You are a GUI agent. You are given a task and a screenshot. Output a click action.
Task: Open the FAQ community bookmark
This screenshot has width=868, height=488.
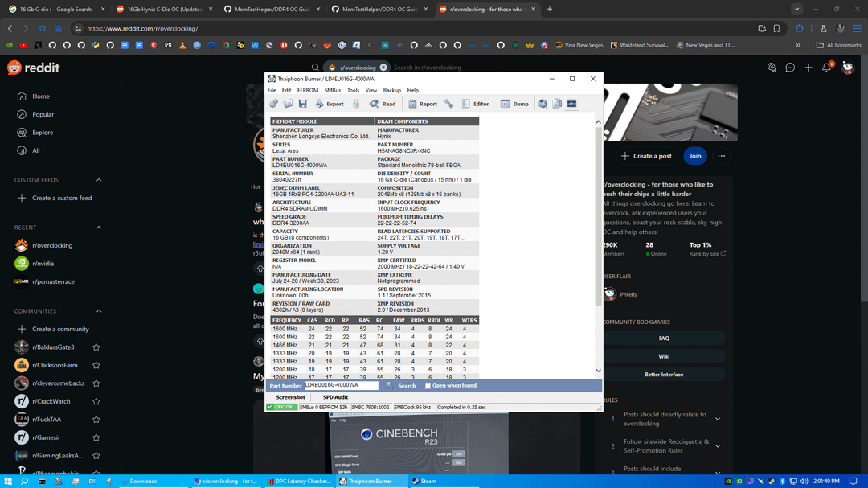coord(664,338)
